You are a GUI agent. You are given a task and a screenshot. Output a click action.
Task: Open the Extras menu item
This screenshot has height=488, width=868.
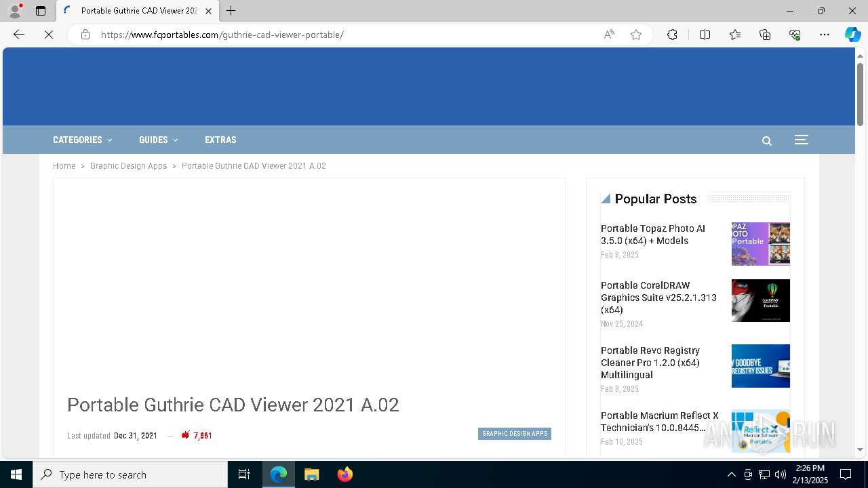pyautogui.click(x=220, y=140)
